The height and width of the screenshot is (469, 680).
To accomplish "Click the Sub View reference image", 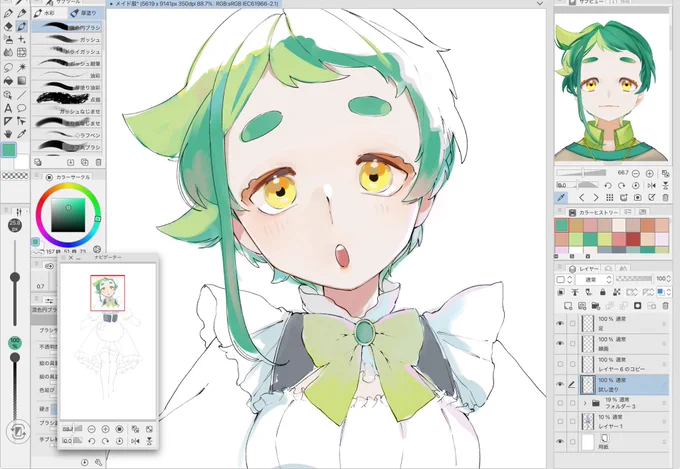I will point(611,88).
